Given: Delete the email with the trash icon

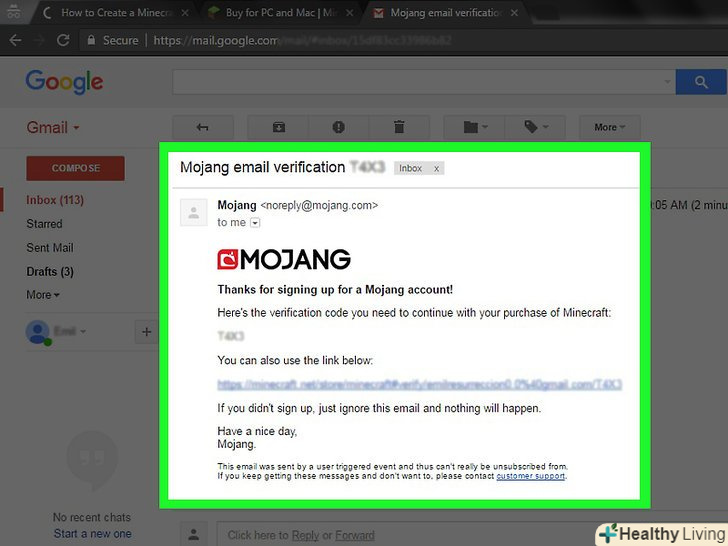Looking at the screenshot, I should tap(399, 127).
